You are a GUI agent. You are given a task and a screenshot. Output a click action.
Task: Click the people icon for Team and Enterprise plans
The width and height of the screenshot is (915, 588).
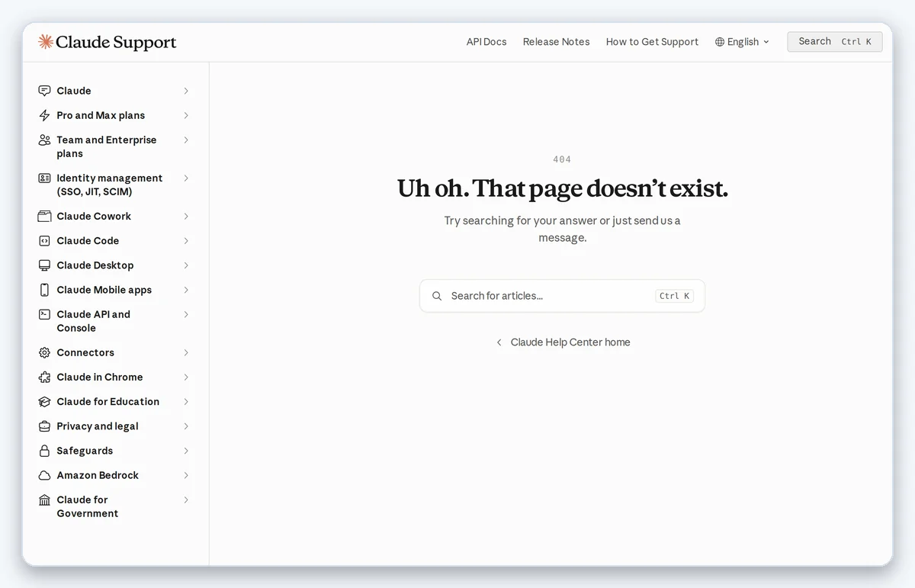coord(44,140)
